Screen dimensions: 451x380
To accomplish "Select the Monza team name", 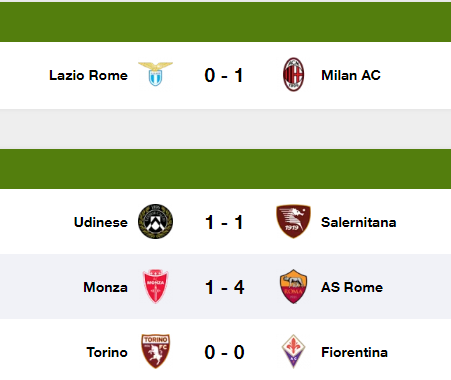I will pos(105,287).
